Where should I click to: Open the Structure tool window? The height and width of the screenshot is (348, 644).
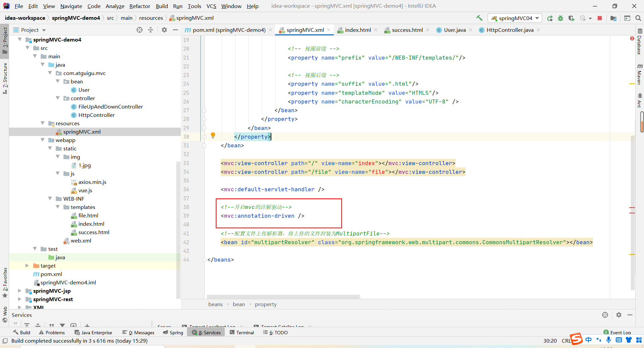click(x=5, y=78)
